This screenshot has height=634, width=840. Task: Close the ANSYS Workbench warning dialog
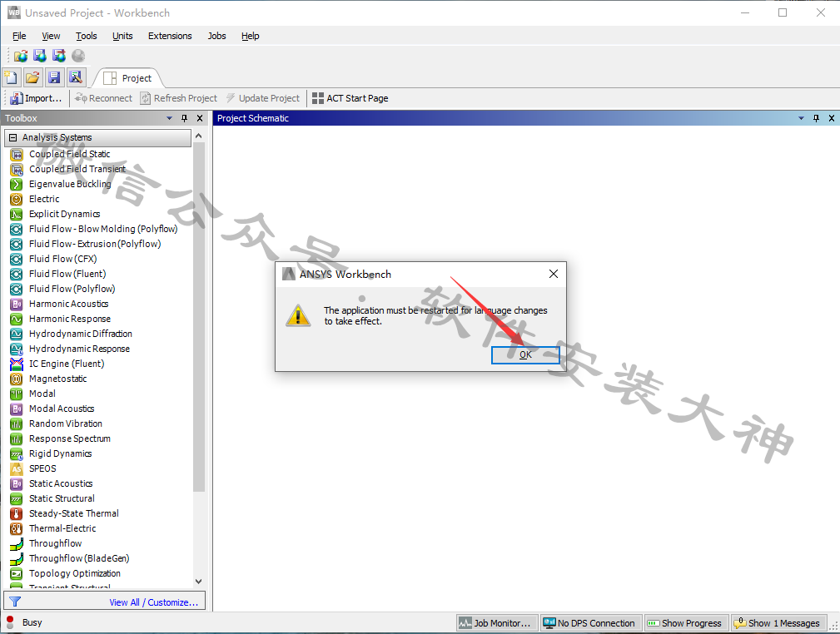pyautogui.click(x=554, y=274)
